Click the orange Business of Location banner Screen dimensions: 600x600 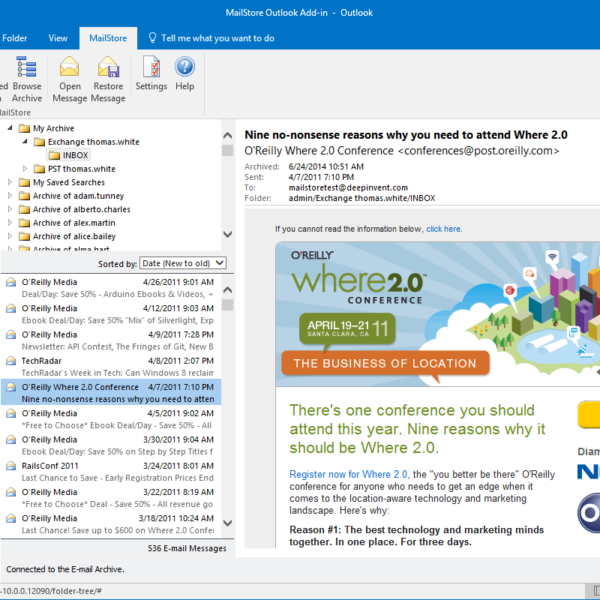pyautogui.click(x=385, y=363)
